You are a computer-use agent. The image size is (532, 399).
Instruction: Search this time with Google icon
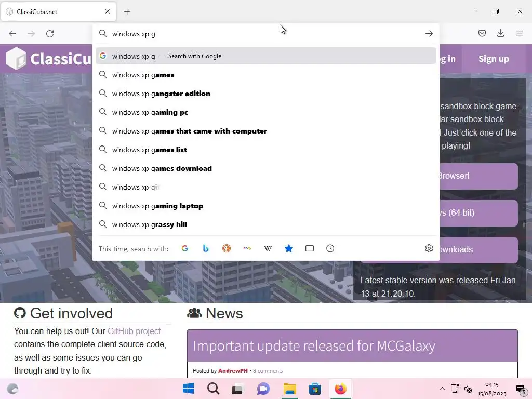185,249
